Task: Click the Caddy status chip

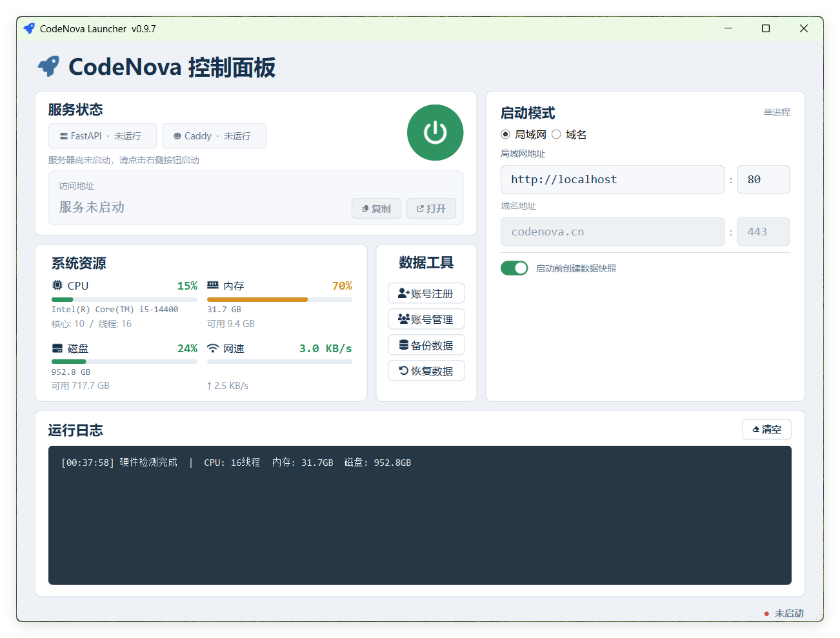Action: click(x=214, y=136)
